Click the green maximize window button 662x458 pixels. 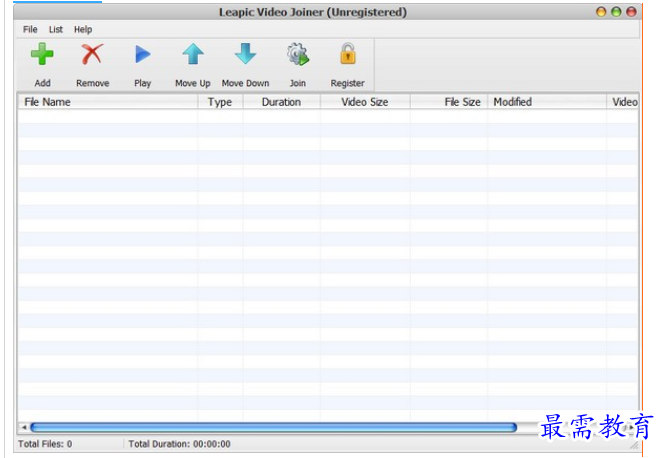pyautogui.click(x=616, y=12)
